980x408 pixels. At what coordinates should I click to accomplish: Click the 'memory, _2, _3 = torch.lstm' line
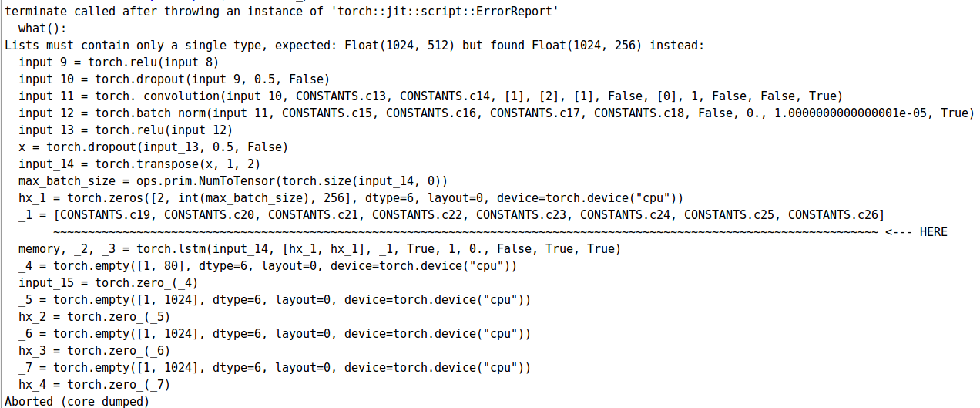click(x=320, y=249)
